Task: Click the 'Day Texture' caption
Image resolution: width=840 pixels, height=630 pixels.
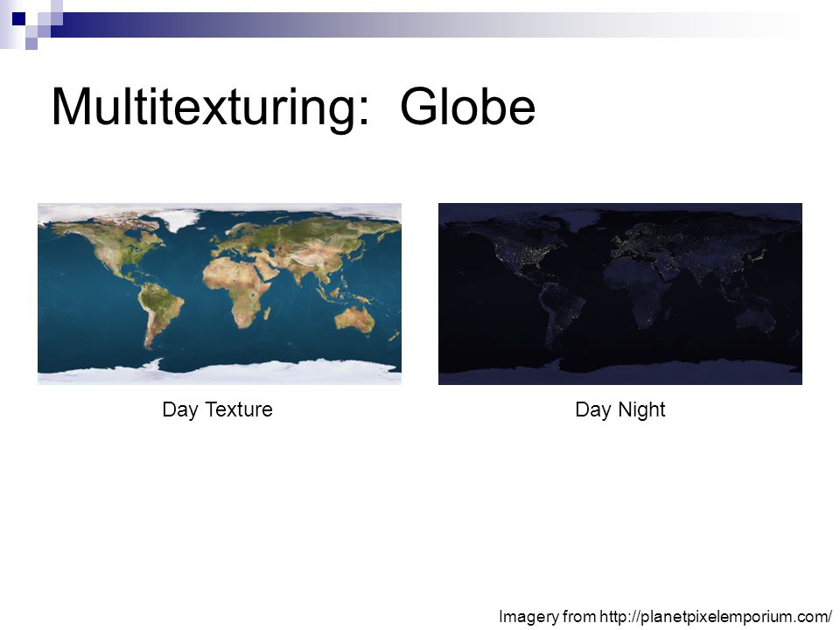Action: point(218,409)
